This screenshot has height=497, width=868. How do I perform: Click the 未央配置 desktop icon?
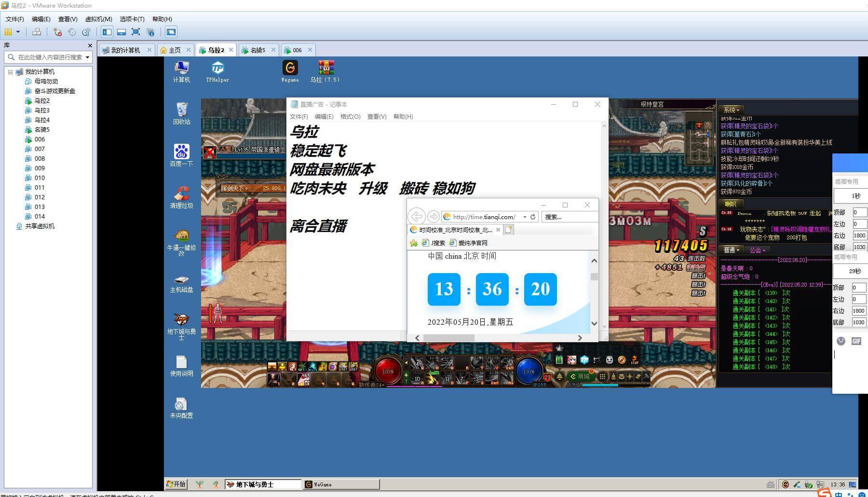point(181,408)
